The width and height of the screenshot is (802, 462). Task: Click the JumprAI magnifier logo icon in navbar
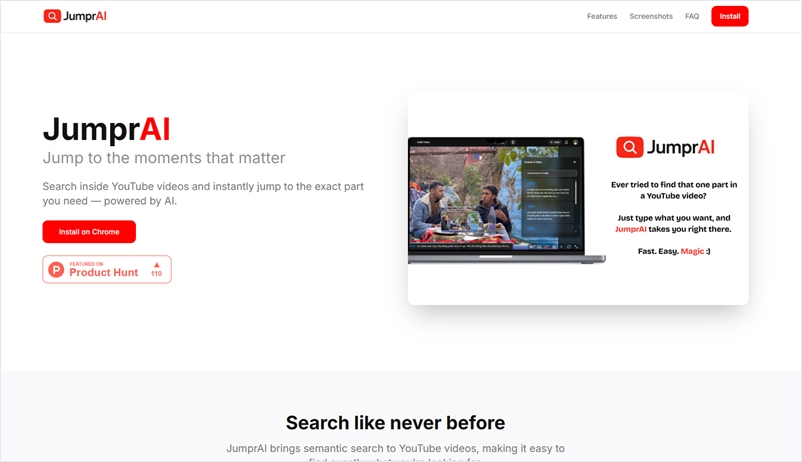[52, 16]
